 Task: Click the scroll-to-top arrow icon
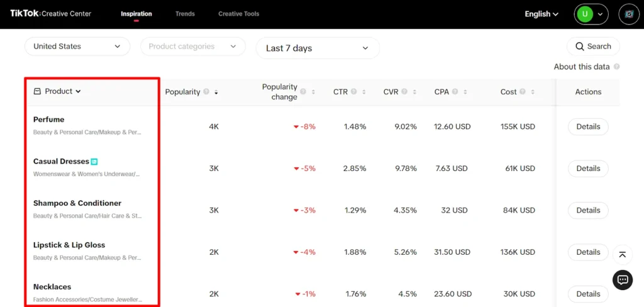point(622,254)
